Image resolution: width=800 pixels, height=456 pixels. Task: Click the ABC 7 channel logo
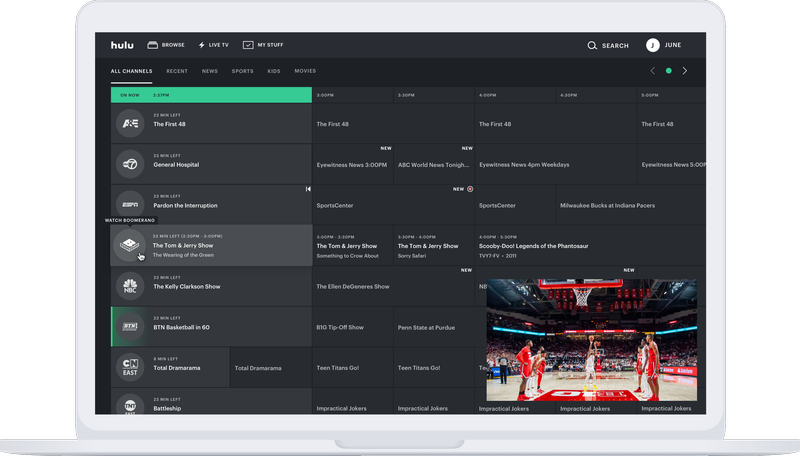coord(130,164)
